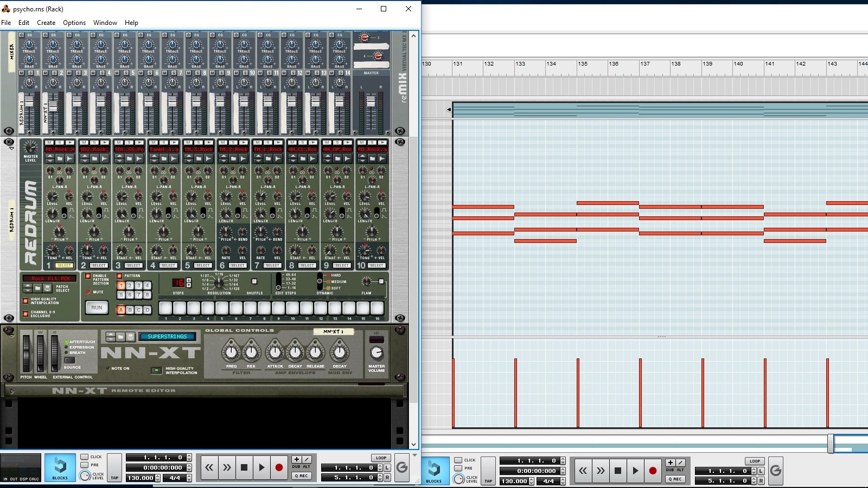Select Redrum pattern 3

tap(138, 285)
